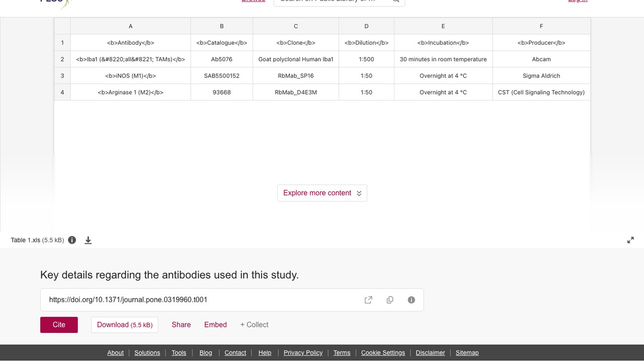Click cell RbMab_SP16
644x362 pixels.
[x=296, y=76]
